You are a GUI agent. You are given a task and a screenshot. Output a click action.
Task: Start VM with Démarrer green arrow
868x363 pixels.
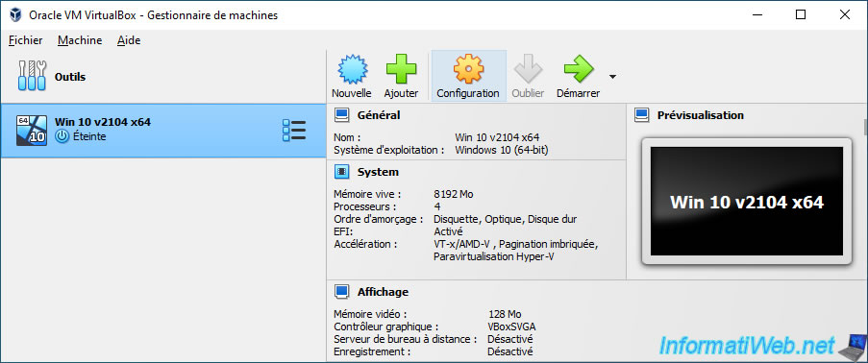[579, 68]
